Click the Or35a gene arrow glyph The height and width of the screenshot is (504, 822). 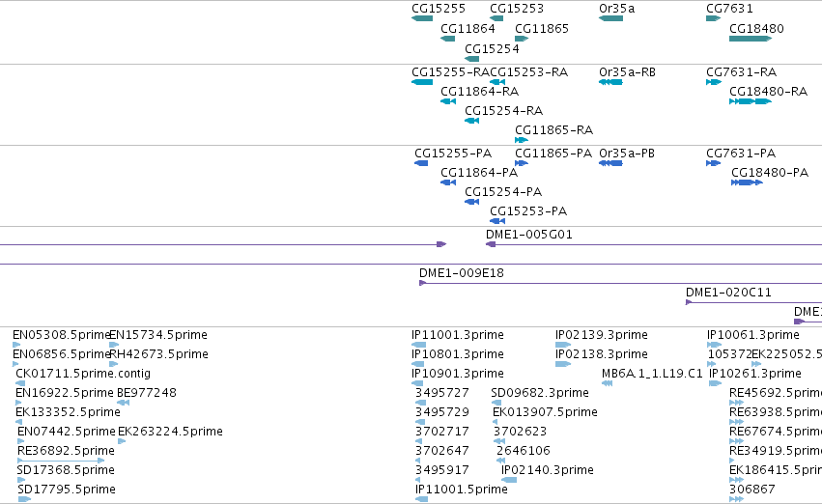[x=610, y=18]
